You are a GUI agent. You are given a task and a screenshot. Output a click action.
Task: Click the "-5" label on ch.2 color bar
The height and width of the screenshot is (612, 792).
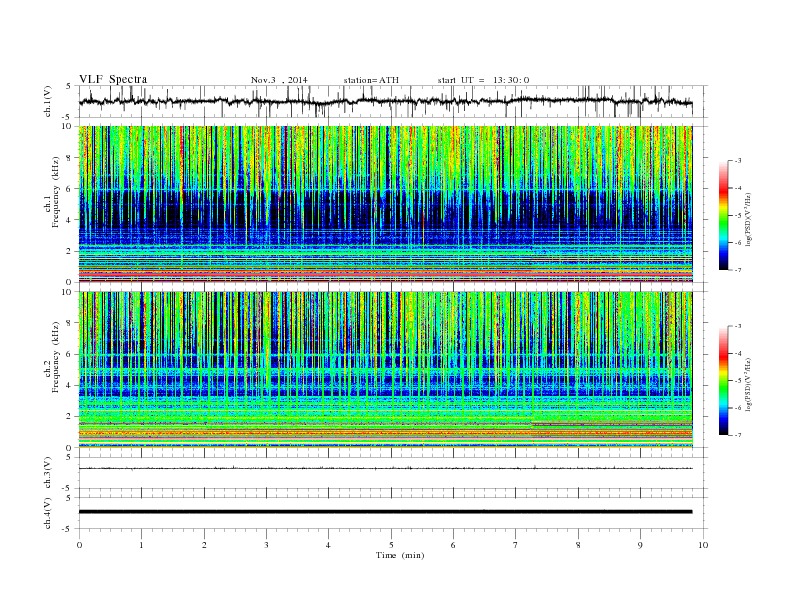(737, 381)
